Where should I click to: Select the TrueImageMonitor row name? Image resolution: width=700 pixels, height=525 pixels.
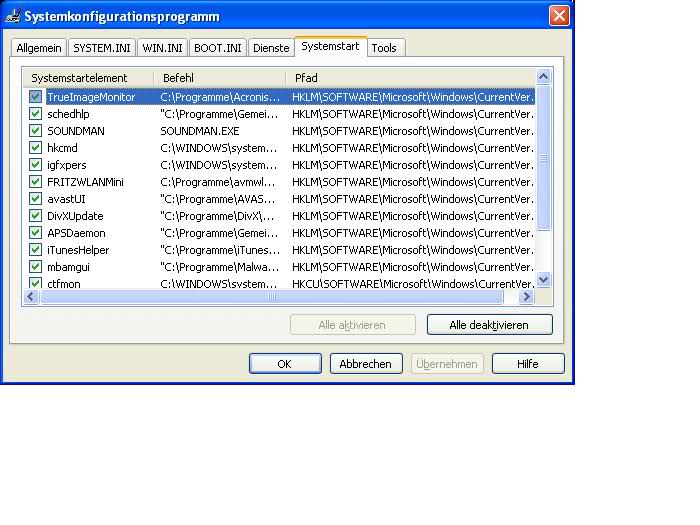91,97
